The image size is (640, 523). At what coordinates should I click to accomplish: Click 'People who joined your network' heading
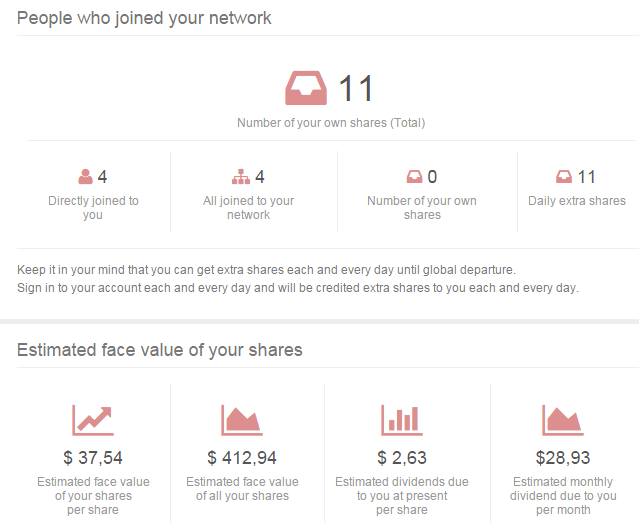click(144, 18)
